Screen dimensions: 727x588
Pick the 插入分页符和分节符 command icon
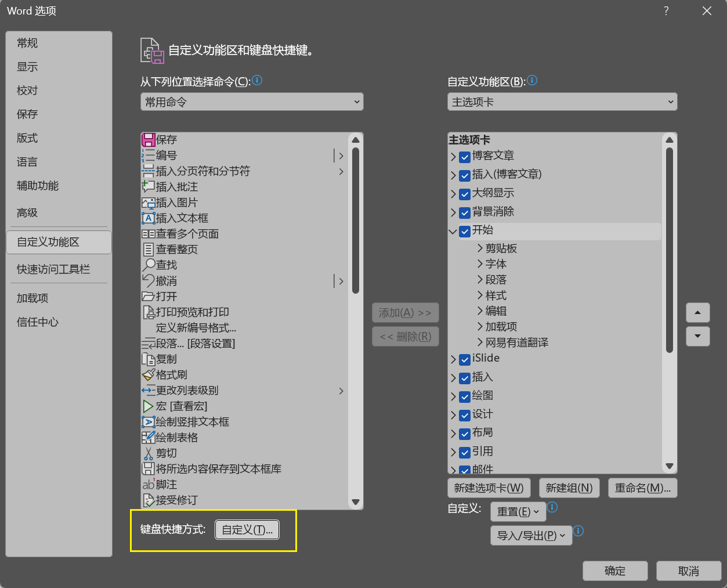click(x=149, y=171)
